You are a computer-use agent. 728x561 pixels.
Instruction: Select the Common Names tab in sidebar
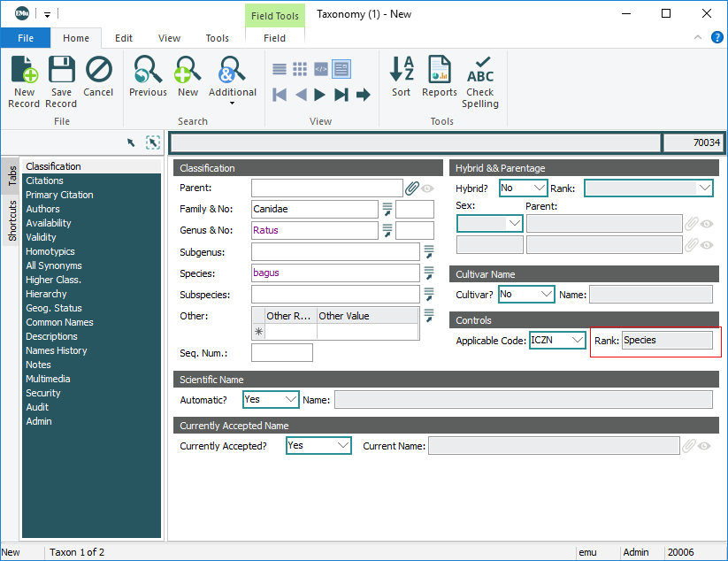[x=59, y=322]
